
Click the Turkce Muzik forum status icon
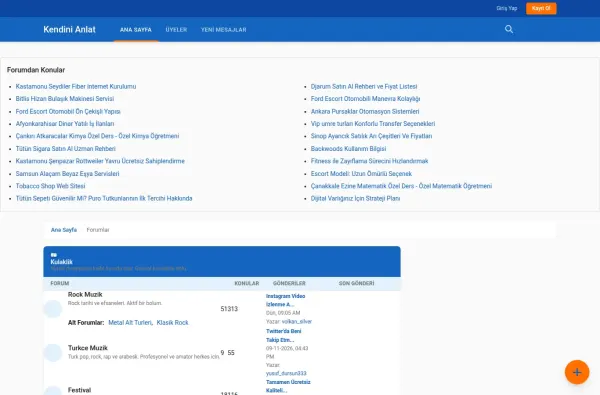[53, 353]
